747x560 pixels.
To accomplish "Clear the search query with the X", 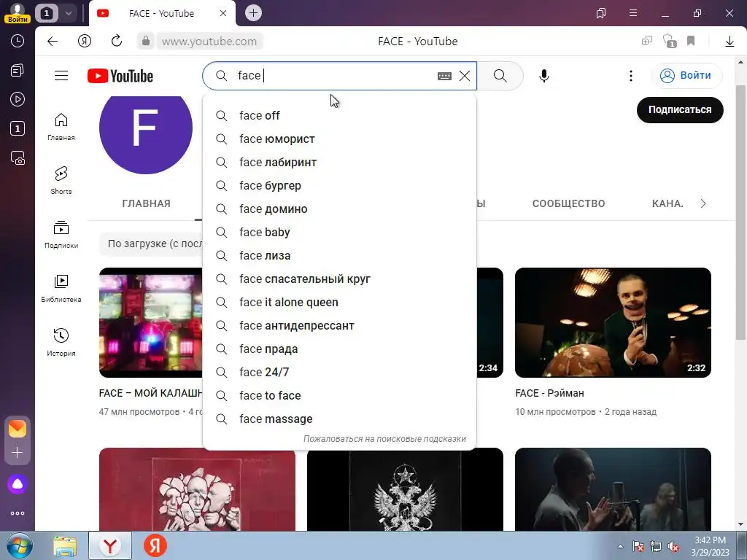I will (465, 76).
